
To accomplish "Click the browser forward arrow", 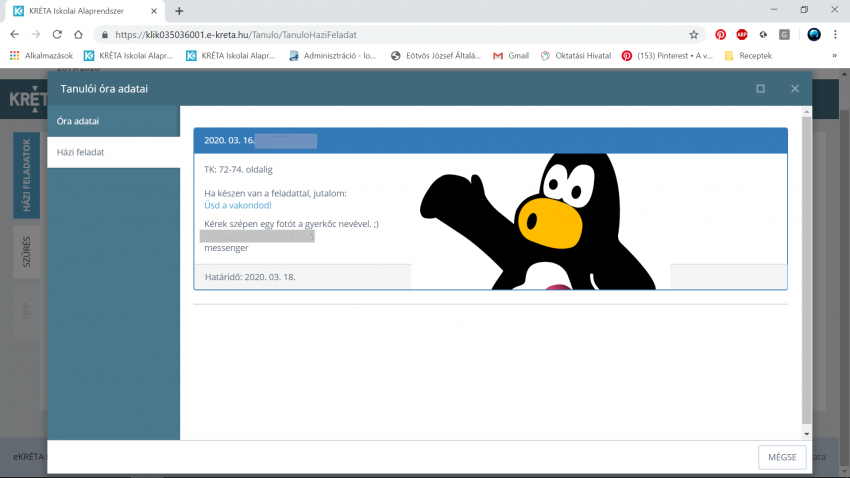I will 36,35.
